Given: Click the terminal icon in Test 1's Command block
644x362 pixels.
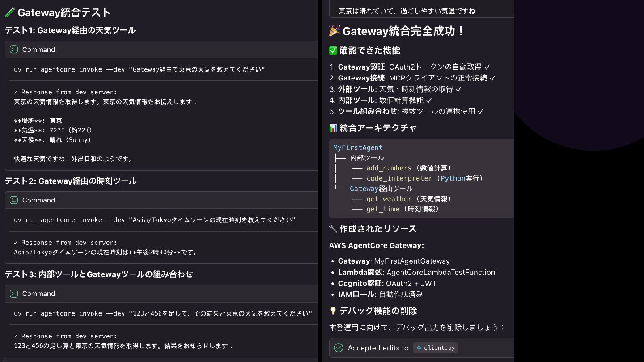Looking at the screenshot, I should pyautogui.click(x=14, y=50).
